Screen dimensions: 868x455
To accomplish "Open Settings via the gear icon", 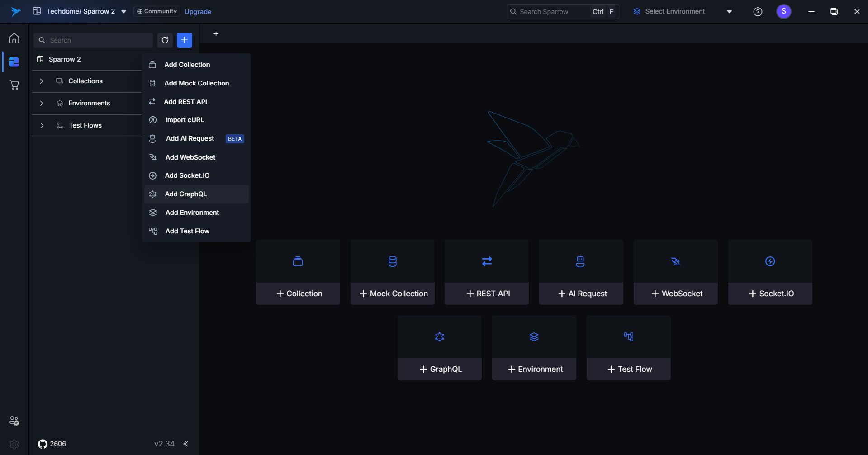I will click(14, 445).
